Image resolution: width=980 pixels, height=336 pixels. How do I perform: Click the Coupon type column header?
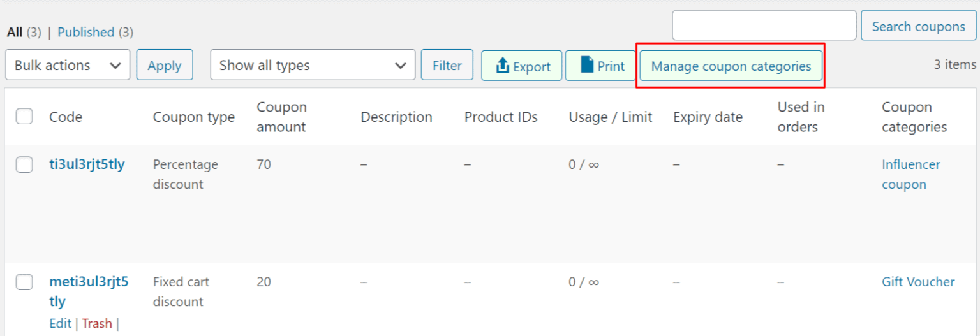(x=194, y=117)
